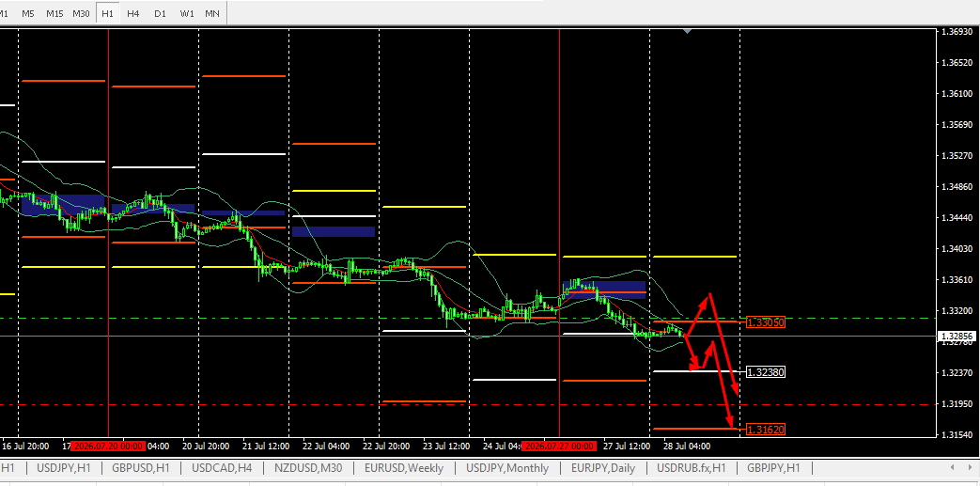Click the 1.34030 price scale value
This screenshot has width=980, height=486.
coord(957,249)
